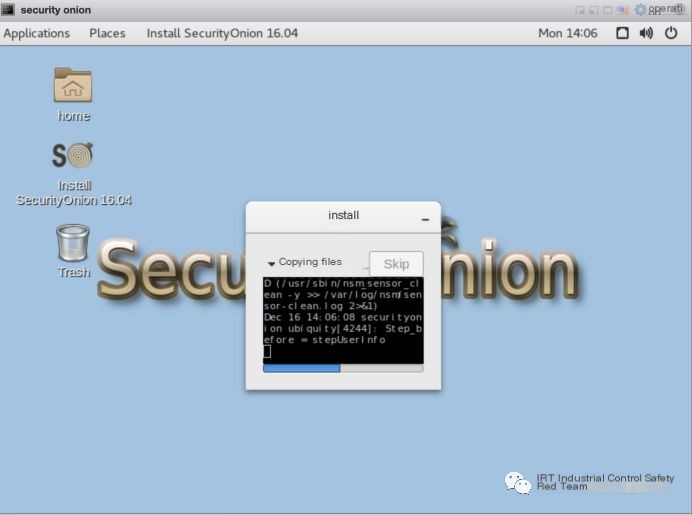This screenshot has width=692, height=515.
Task: Click the square window indicator in the top panel
Action: (x=622, y=33)
